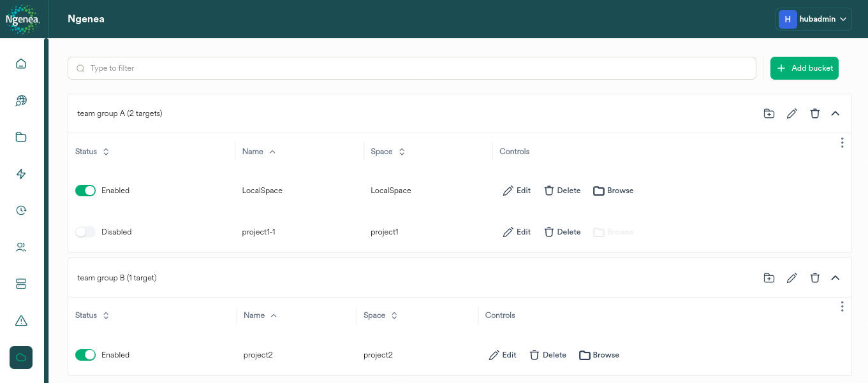Open the three-dot menu for team group A table
The width and height of the screenshot is (868, 383).
tap(842, 142)
